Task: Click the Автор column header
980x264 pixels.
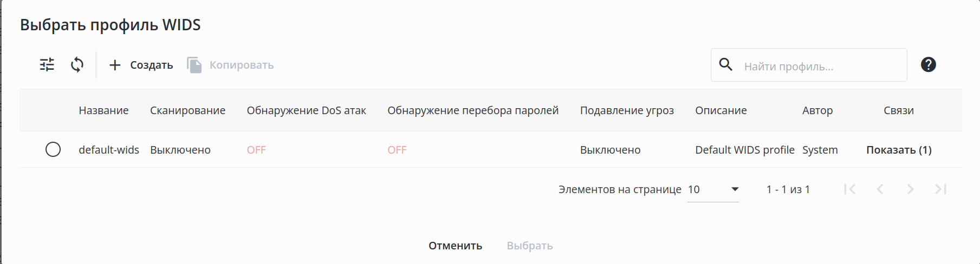Action: (x=817, y=110)
